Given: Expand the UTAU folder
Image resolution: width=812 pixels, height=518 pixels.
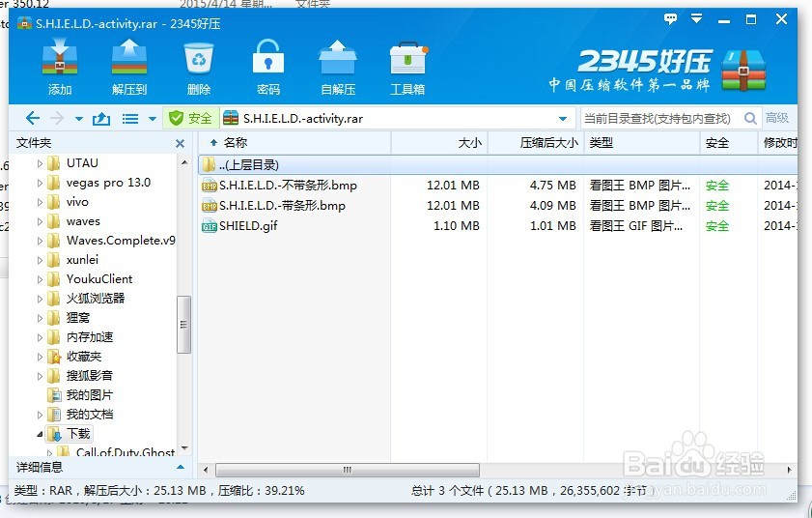Looking at the screenshot, I should tap(40, 163).
